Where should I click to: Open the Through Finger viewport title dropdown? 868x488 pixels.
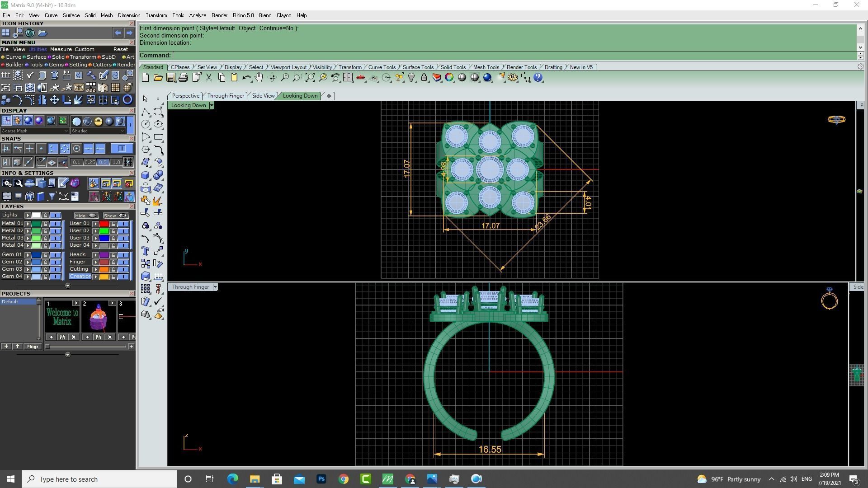[215, 287]
